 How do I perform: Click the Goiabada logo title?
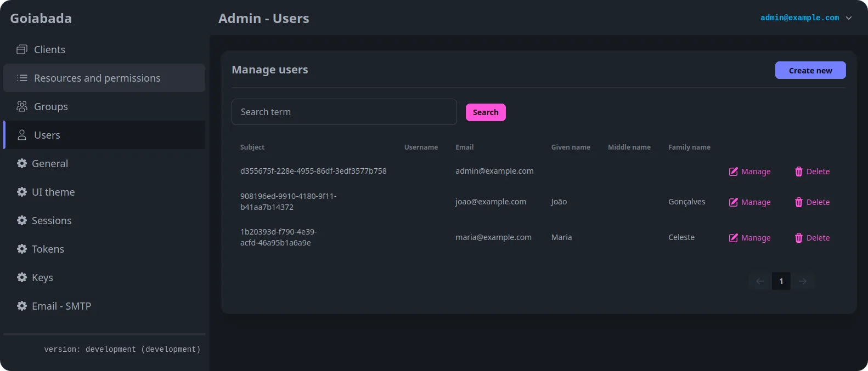point(41,18)
